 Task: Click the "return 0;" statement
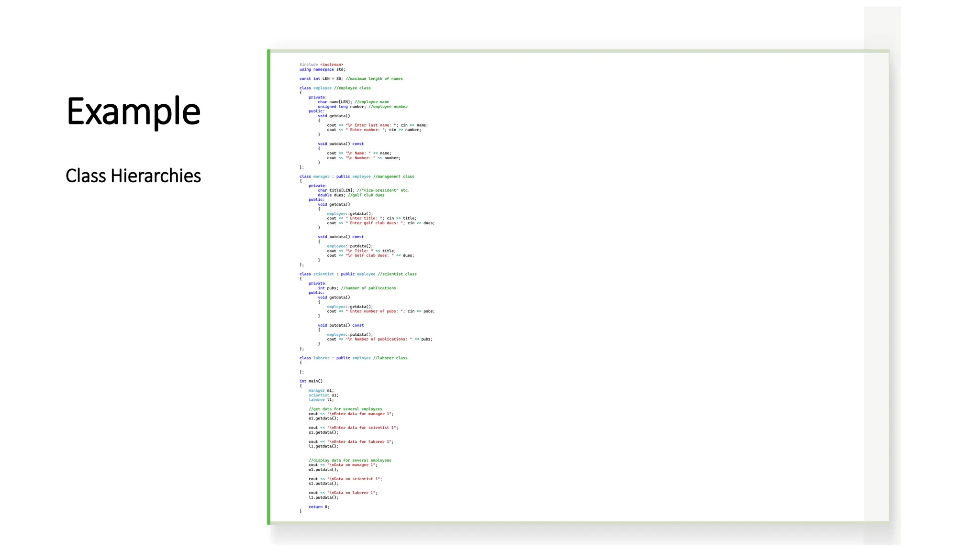click(319, 507)
